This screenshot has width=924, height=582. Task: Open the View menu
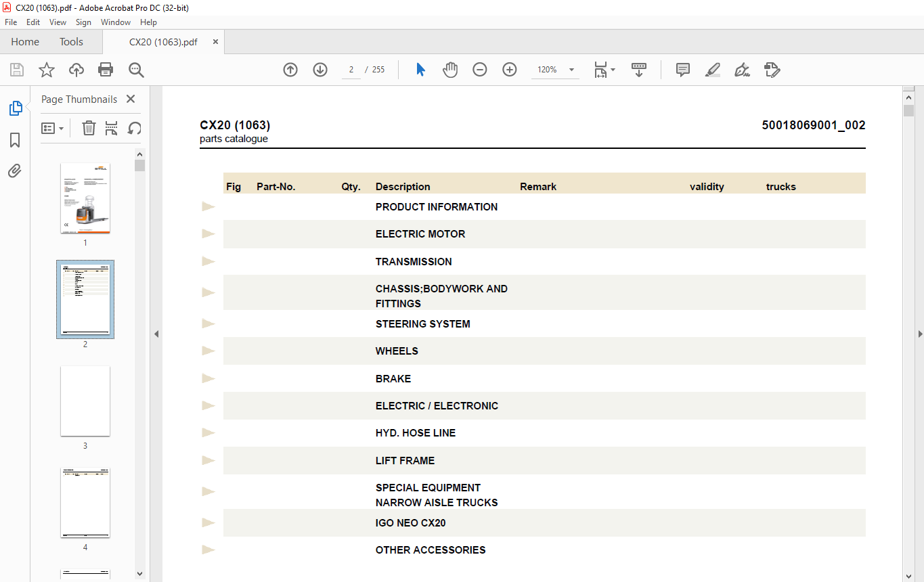58,22
